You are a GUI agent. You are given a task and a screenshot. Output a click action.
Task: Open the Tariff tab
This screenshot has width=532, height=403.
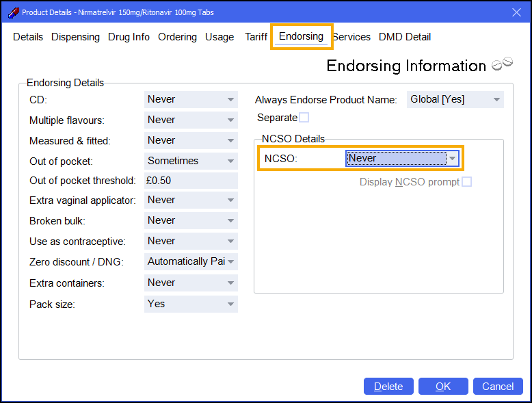click(x=256, y=37)
